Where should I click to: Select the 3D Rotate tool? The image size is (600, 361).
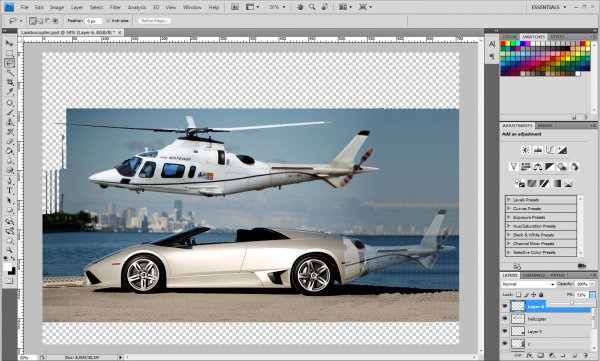tap(9, 221)
